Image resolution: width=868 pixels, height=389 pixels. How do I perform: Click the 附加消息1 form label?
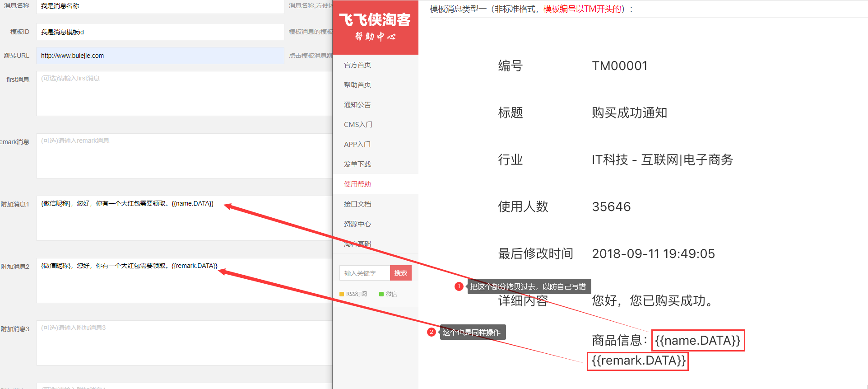click(x=15, y=204)
